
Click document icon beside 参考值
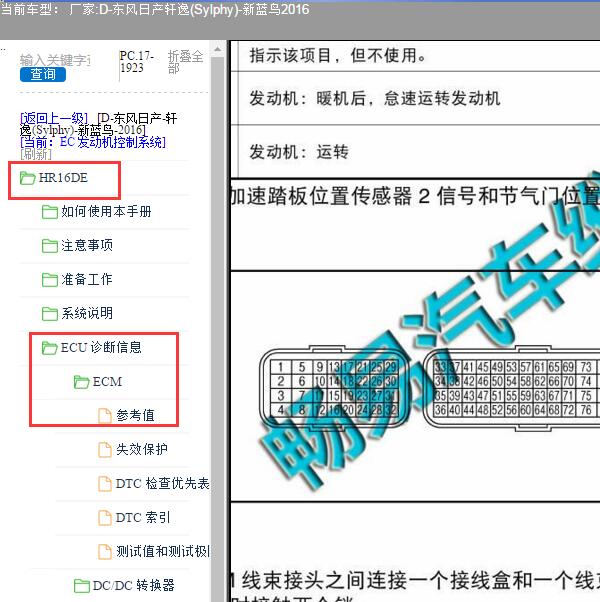point(105,416)
